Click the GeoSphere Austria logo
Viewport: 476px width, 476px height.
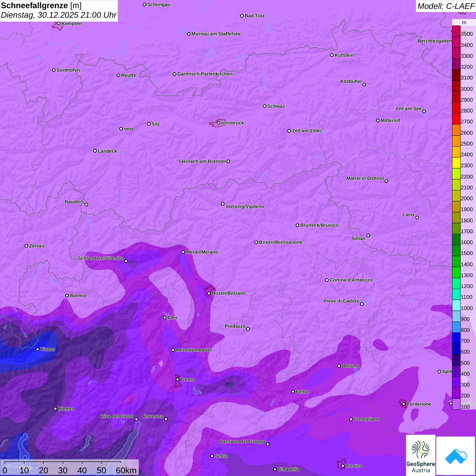[421, 456]
